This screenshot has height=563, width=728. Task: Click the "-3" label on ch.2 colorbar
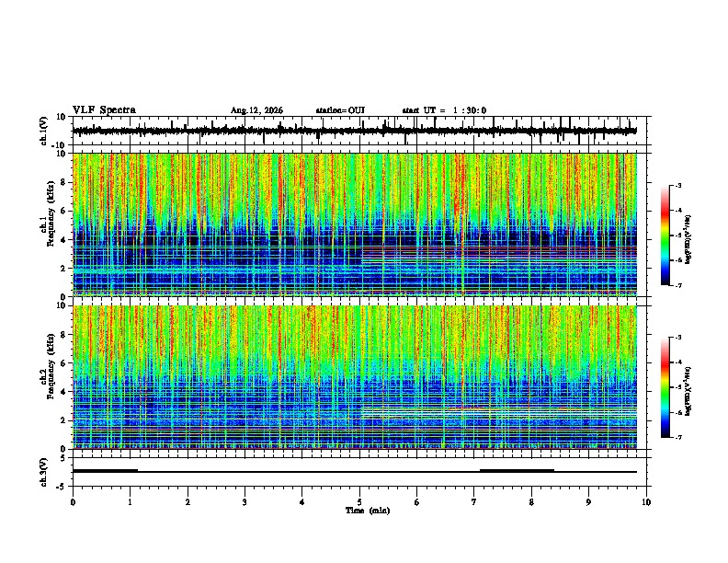(x=677, y=338)
